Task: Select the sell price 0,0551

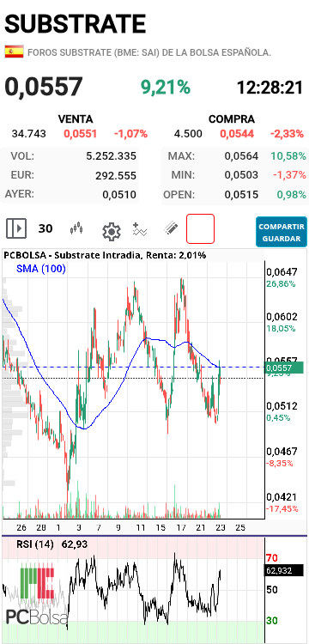Action: pos(80,133)
